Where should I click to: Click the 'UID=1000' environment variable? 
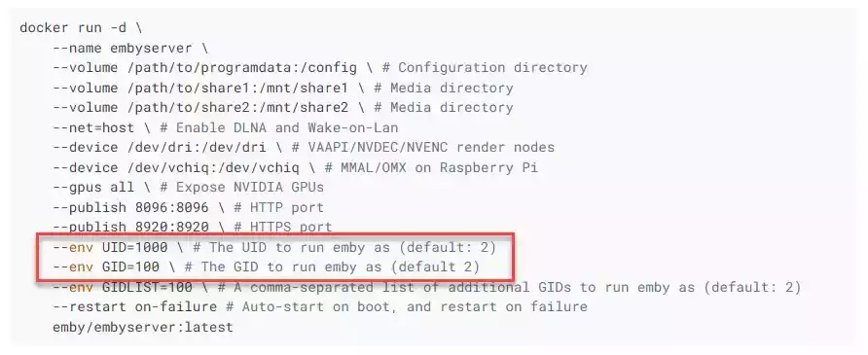(x=134, y=247)
